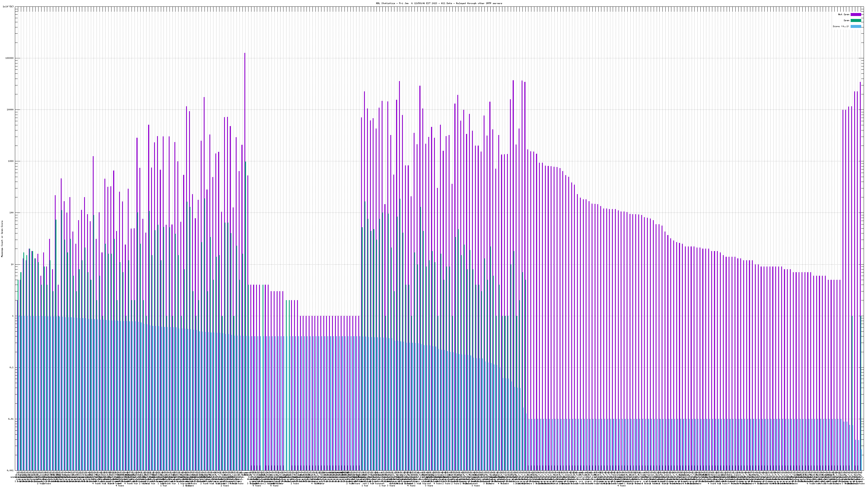This screenshot has width=868, height=488.
Task: Click the 'Not Spam' legend label text
Action: click(x=844, y=14)
